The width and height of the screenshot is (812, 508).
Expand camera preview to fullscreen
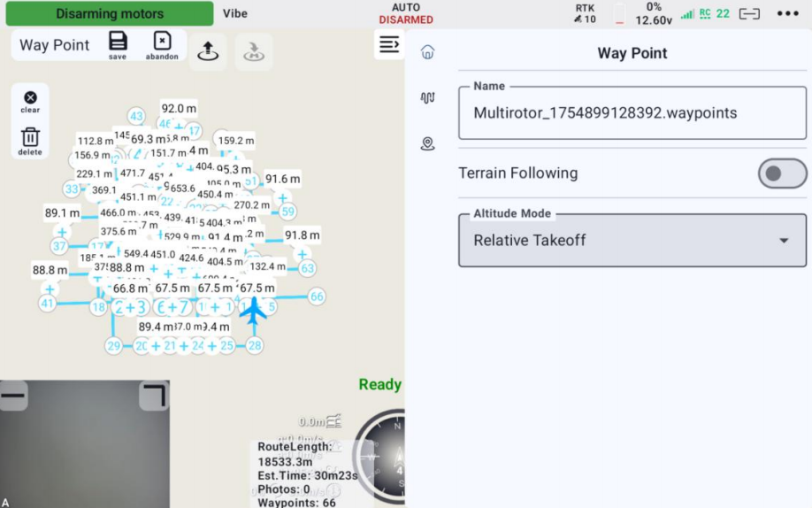coord(154,396)
